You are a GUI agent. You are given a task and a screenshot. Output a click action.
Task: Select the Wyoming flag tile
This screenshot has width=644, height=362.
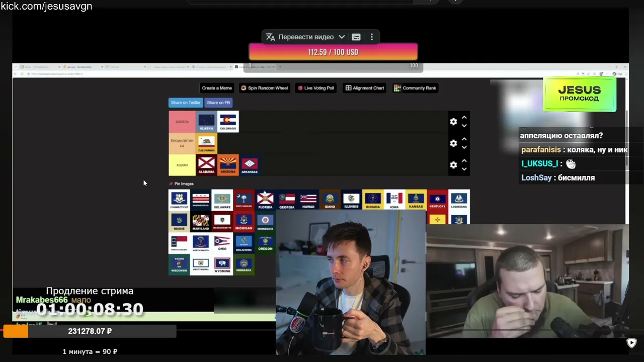pyautogui.click(x=222, y=265)
